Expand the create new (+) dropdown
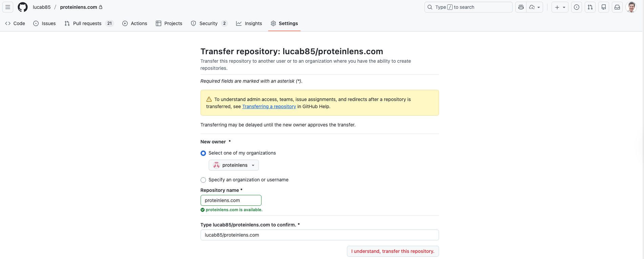 point(560,7)
